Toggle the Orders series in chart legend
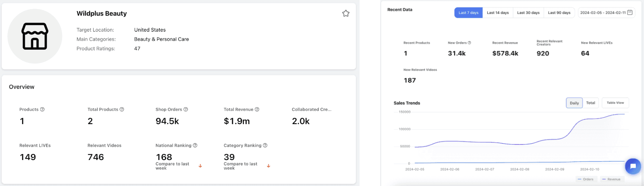 click(585, 179)
